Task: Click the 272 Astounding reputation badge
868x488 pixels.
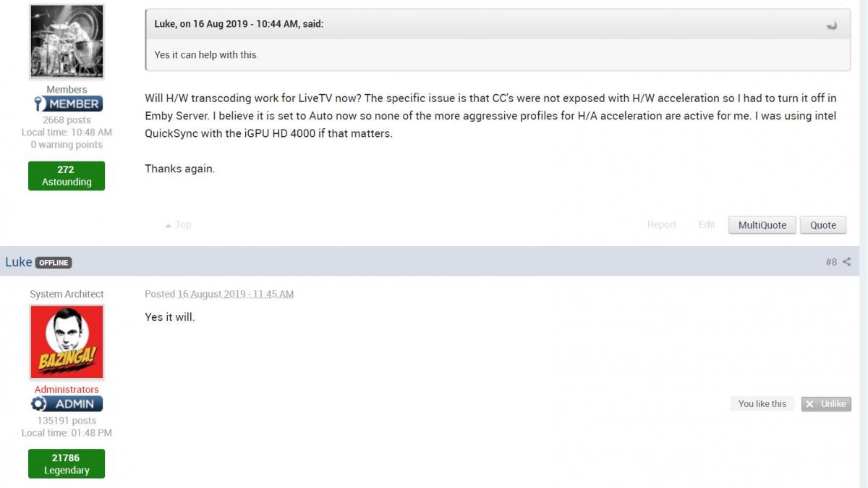Action: pyautogui.click(x=67, y=176)
